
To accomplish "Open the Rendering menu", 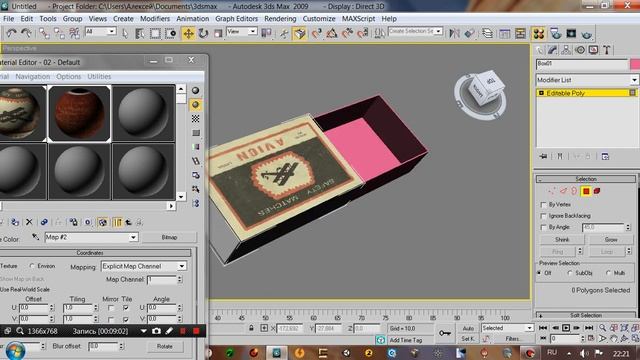I will pos(280,19).
